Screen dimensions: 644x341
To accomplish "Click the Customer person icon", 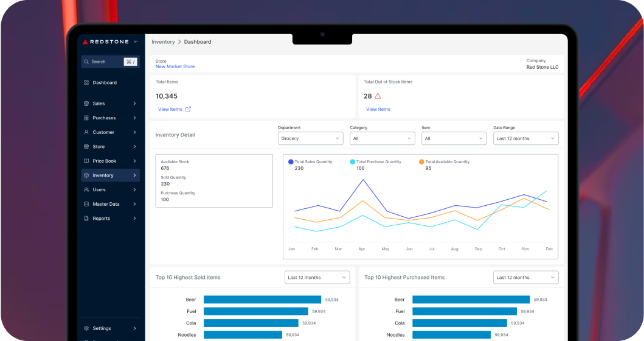I will (x=86, y=132).
